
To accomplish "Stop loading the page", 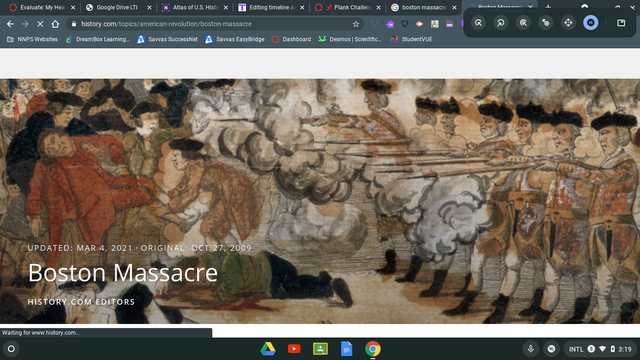I will tap(40, 24).
